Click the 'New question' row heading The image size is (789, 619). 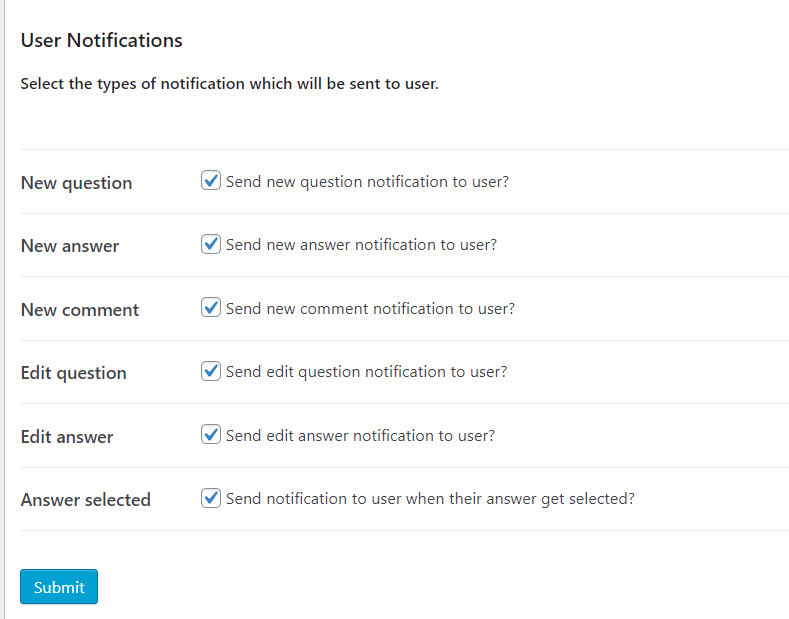(76, 183)
